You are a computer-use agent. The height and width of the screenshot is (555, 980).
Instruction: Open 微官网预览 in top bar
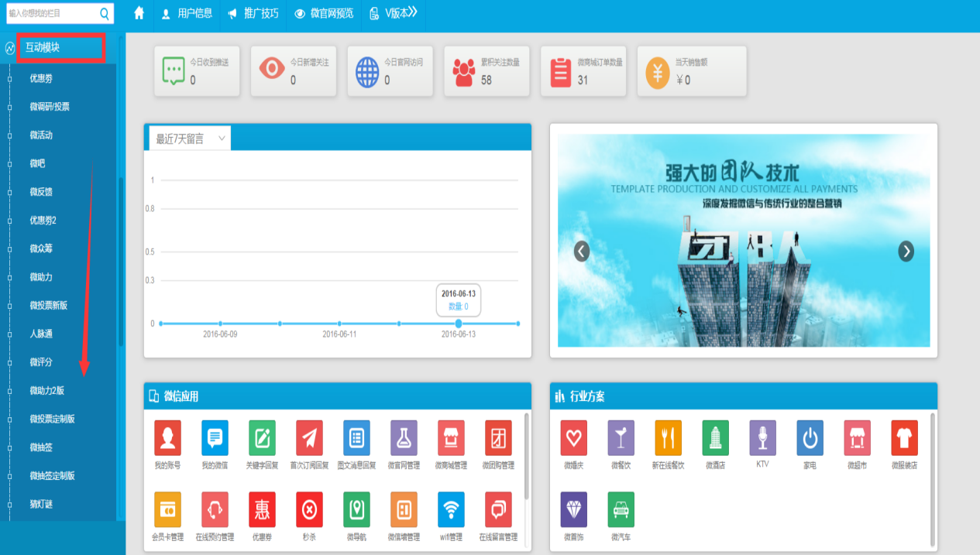tap(324, 13)
